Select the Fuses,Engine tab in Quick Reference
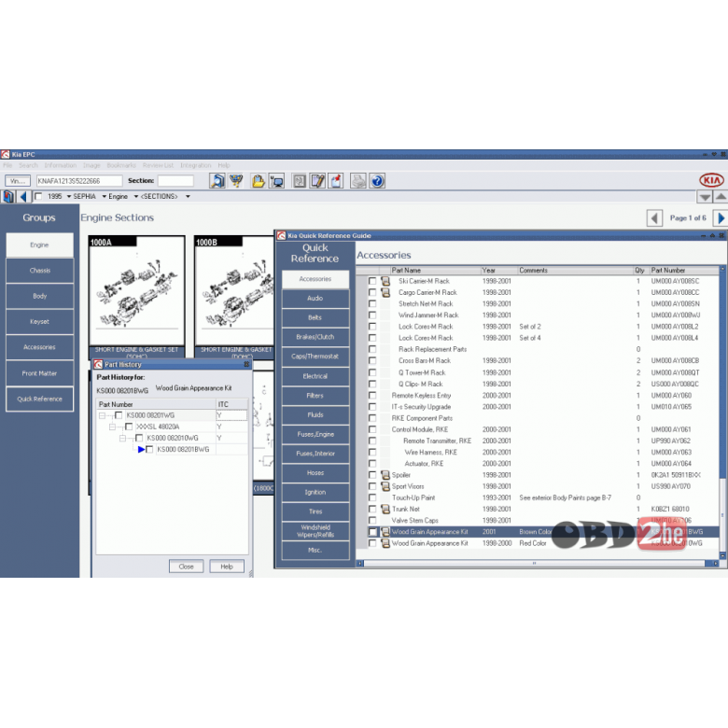The height and width of the screenshot is (728, 728). tap(315, 435)
